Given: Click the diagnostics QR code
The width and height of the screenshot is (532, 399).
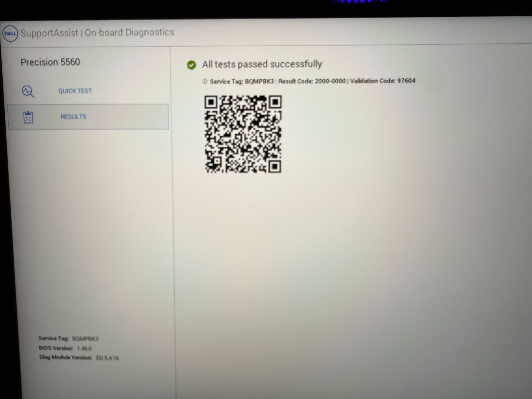Looking at the screenshot, I should coord(243,134).
